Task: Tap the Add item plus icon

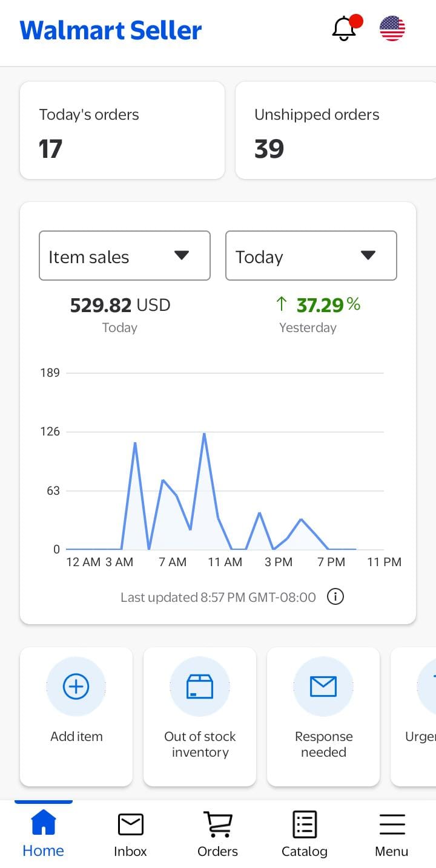Action: tap(76, 687)
